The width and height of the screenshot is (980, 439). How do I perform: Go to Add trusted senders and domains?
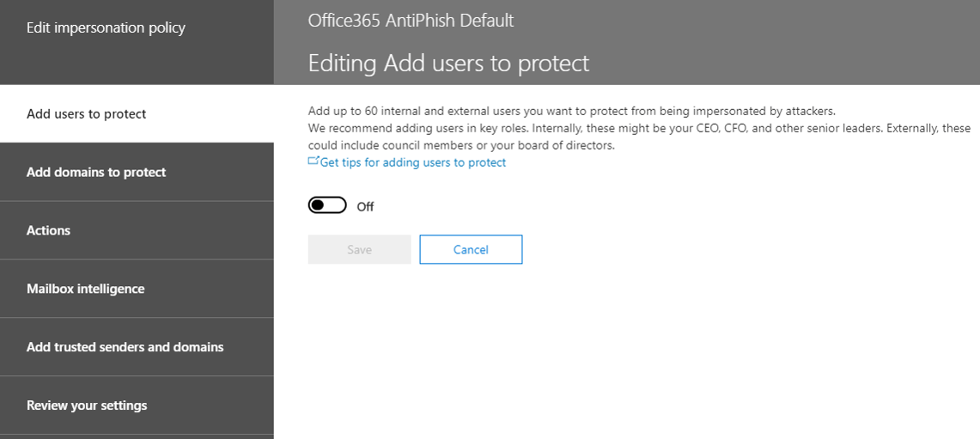pos(137,346)
